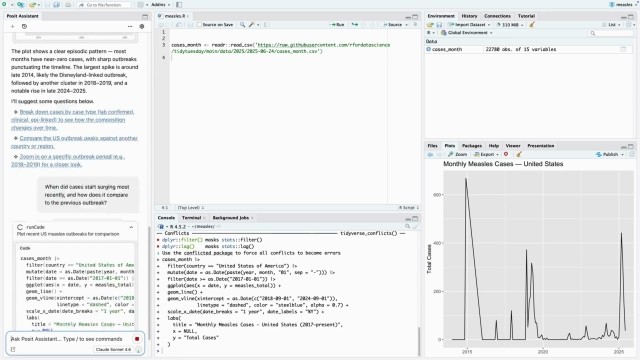Switch to the Connections tab
The height and width of the screenshot is (360, 640).
pyautogui.click(x=497, y=16)
